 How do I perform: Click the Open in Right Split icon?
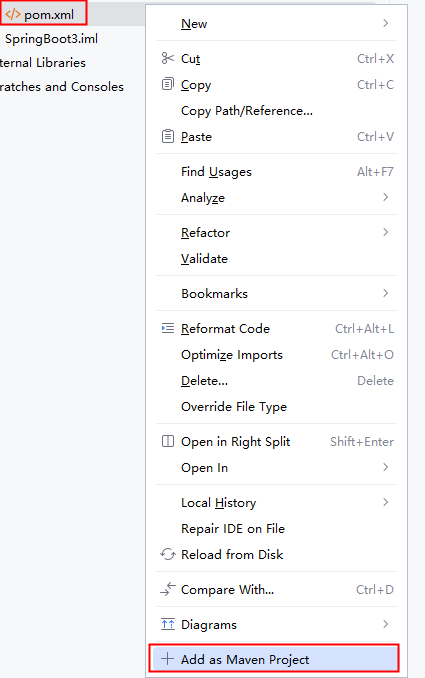point(167,441)
